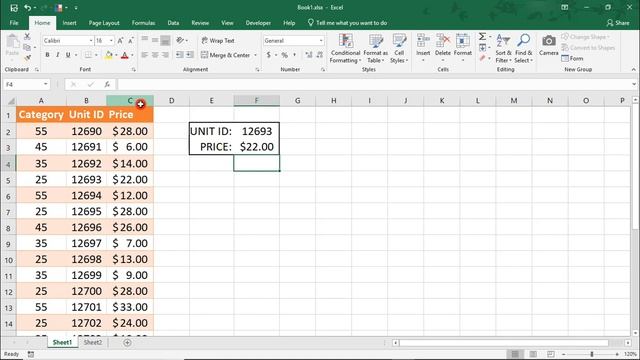Click Tell me what you want to do
The image size is (640, 360).
pos(347,23)
